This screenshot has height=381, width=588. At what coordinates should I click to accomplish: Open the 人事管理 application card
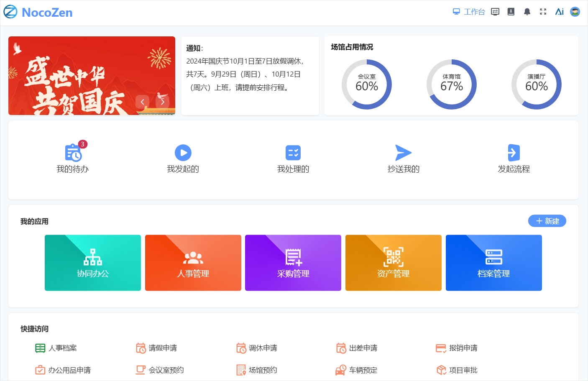pyautogui.click(x=193, y=263)
